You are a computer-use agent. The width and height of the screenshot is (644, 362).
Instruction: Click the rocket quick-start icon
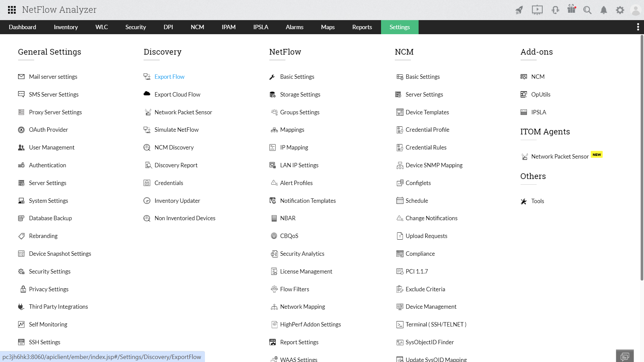(519, 10)
